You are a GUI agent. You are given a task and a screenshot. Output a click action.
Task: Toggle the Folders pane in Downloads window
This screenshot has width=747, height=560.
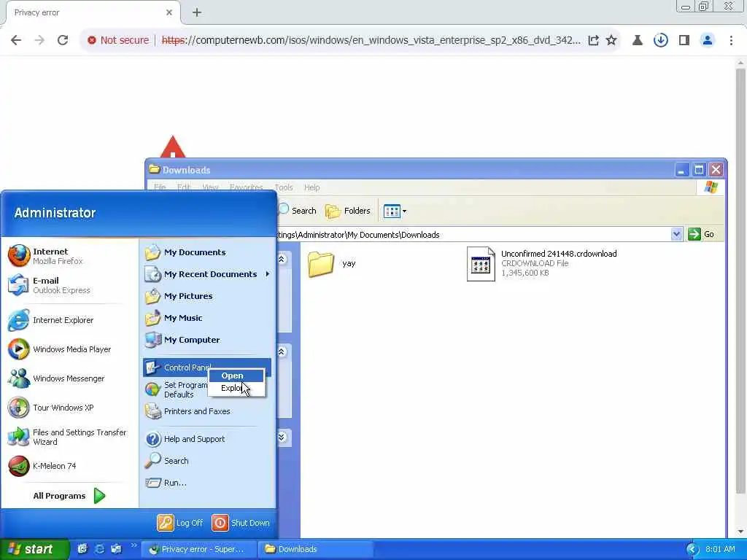tap(348, 211)
